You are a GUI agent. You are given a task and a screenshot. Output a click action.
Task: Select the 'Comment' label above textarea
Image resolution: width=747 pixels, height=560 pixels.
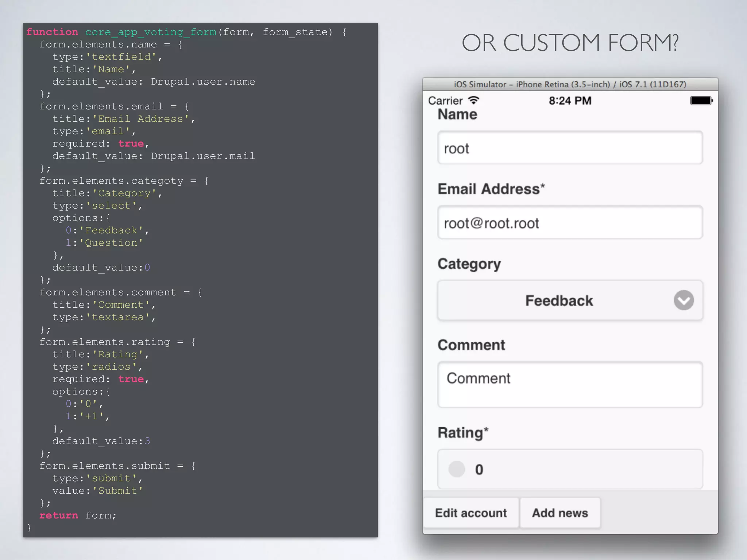point(471,345)
